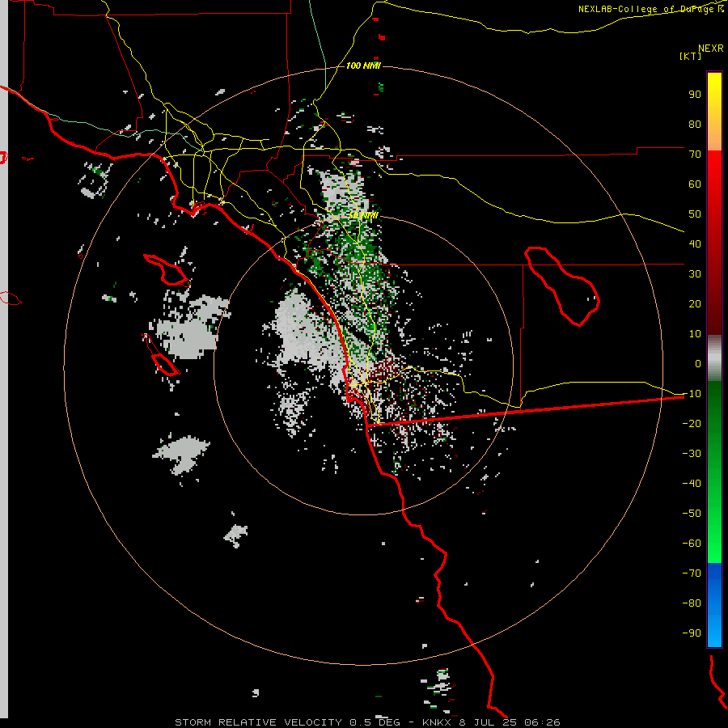Pick the gray zero-velocity segment of color bar
This screenshot has height=728, width=728.
coord(714,358)
